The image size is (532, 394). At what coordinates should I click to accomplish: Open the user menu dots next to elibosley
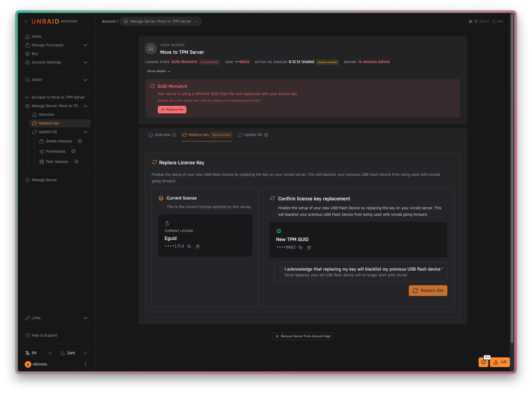85,364
